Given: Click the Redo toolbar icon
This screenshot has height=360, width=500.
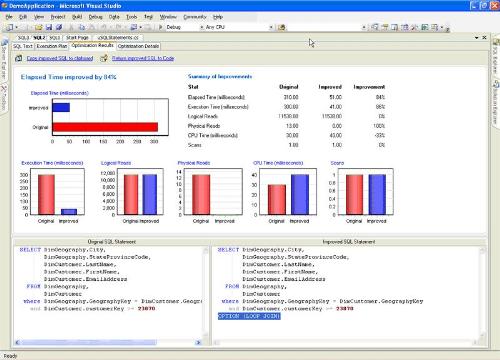Looking at the screenshot, I should click(x=118, y=27).
